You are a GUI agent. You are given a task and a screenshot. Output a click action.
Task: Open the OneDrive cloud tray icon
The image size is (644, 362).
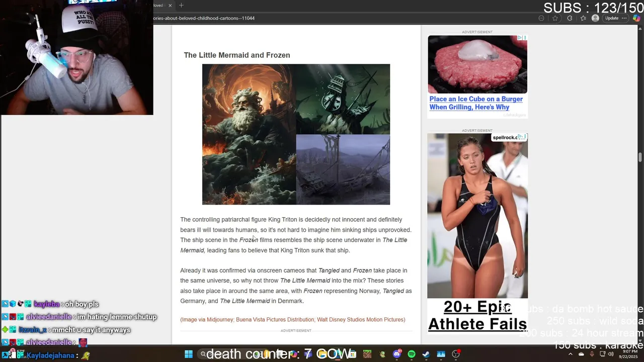(581, 354)
